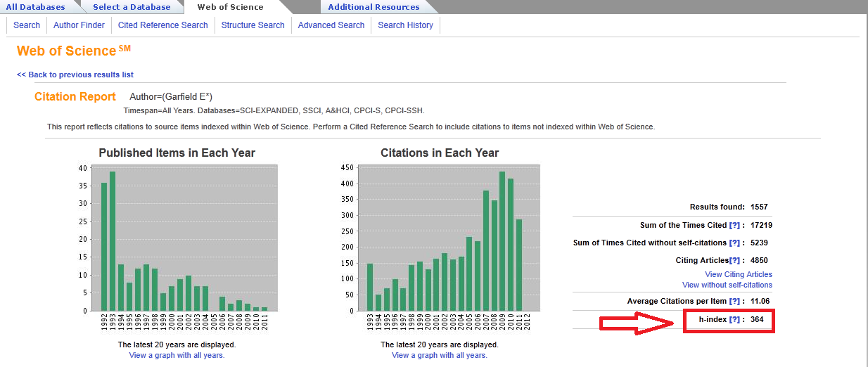
Task: Open help [?] next to Citing Articles
Action: (735, 260)
